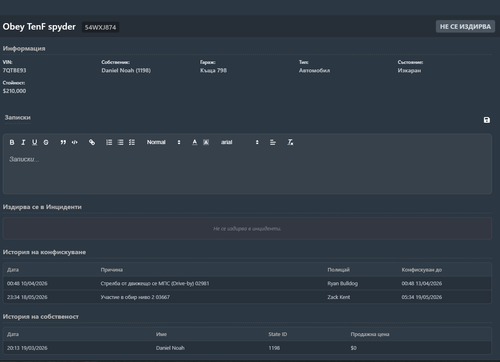
Task: Insert a link in notes editor
Action: pos(92,142)
